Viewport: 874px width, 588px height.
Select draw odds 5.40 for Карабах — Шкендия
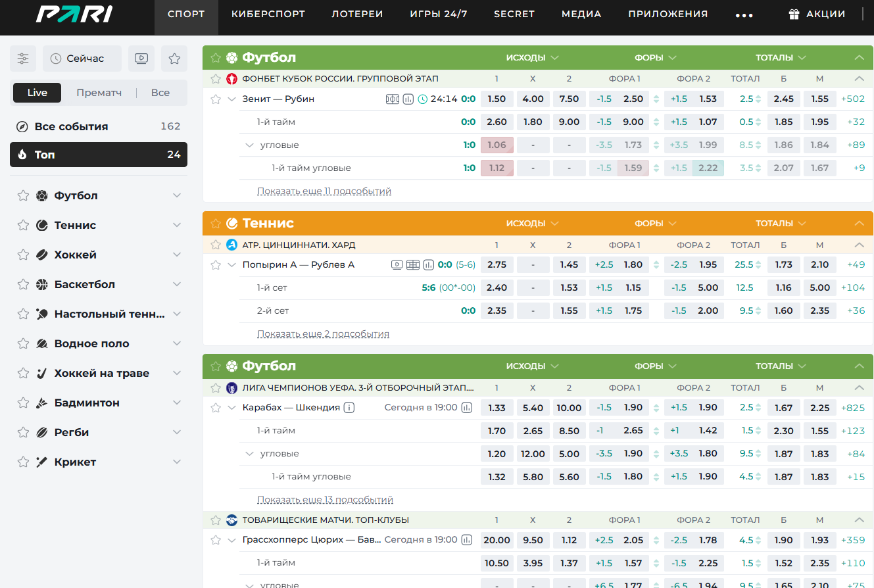click(533, 408)
